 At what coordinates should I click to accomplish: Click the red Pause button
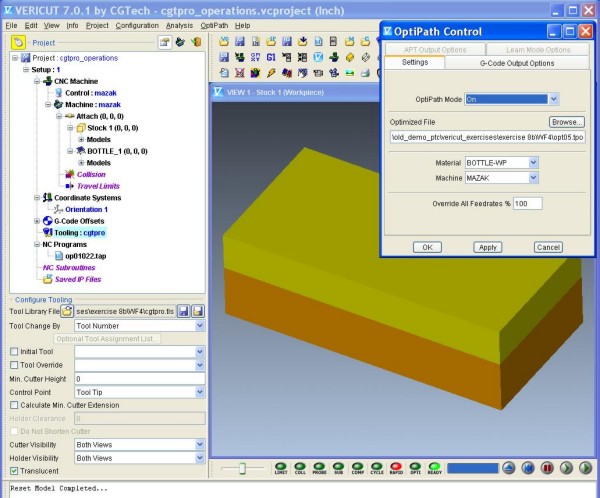tap(547, 468)
